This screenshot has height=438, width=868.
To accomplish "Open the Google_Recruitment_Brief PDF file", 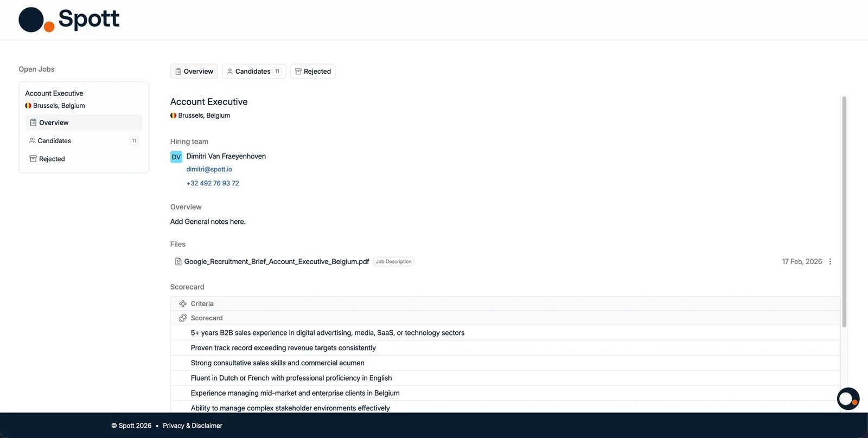I will point(277,261).
